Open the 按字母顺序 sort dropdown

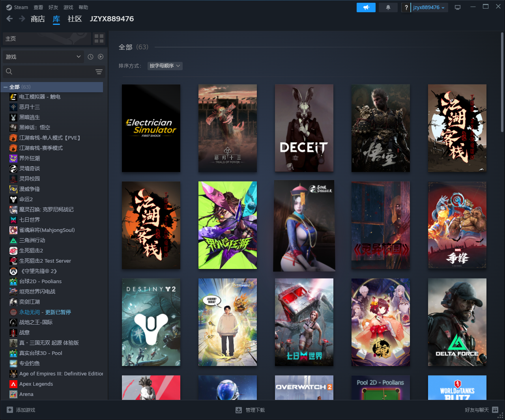click(x=165, y=66)
